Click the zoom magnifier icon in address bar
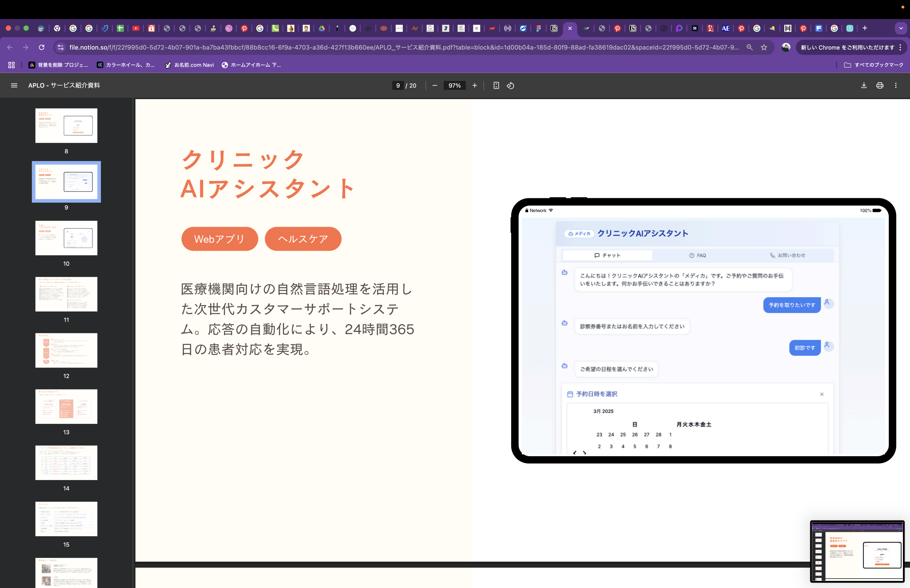This screenshot has width=910, height=588. point(750,47)
